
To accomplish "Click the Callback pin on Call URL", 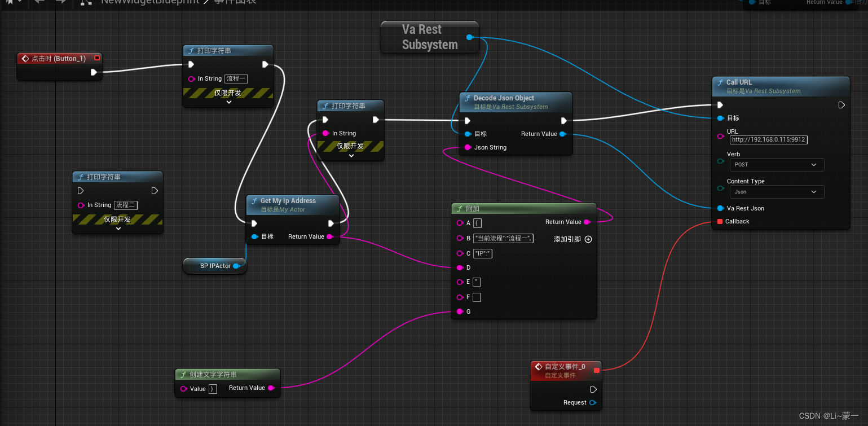I will pyautogui.click(x=720, y=221).
